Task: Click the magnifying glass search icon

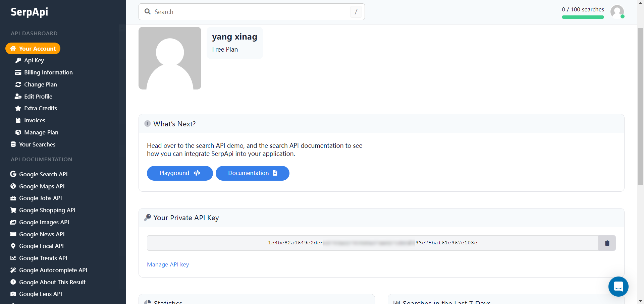Action: pos(148,12)
